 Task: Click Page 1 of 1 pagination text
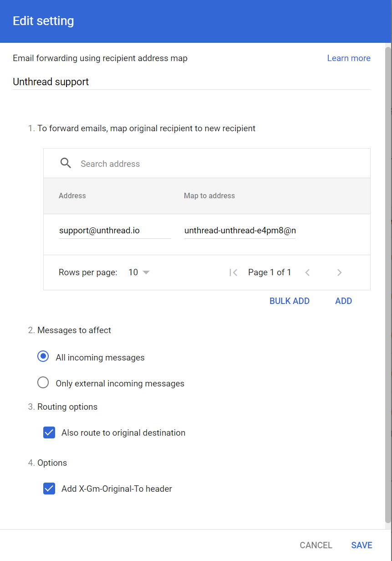click(x=269, y=272)
